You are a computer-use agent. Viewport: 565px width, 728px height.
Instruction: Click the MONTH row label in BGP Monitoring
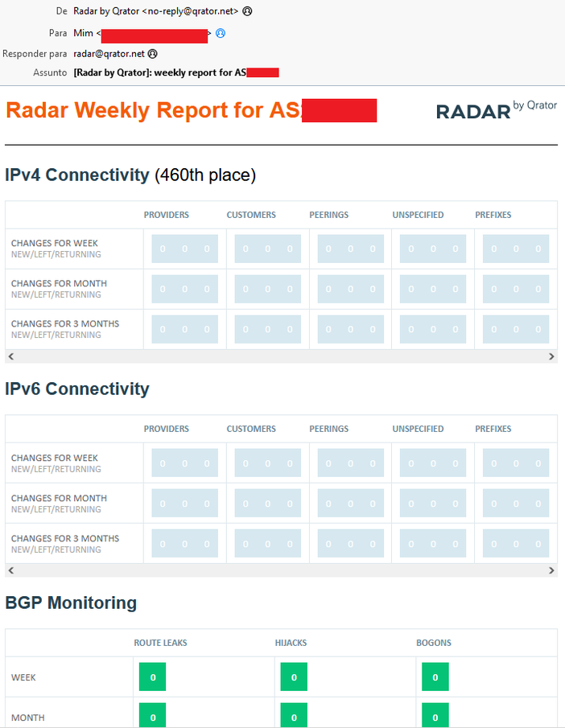coord(28,718)
